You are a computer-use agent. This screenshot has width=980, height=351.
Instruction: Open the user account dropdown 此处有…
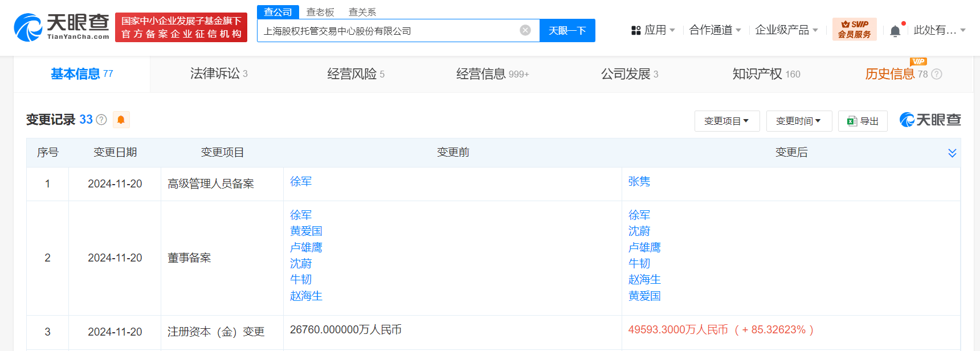[x=940, y=30]
